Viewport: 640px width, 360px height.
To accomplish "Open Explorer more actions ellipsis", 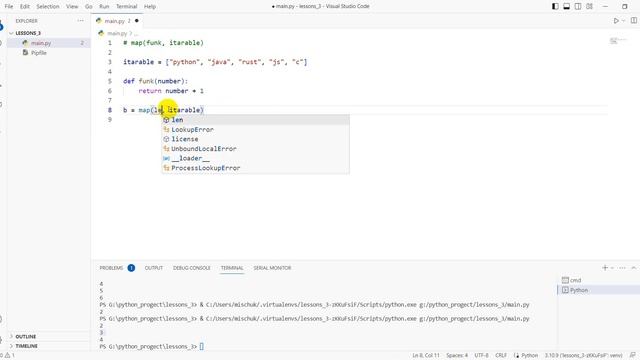I will 80,20.
